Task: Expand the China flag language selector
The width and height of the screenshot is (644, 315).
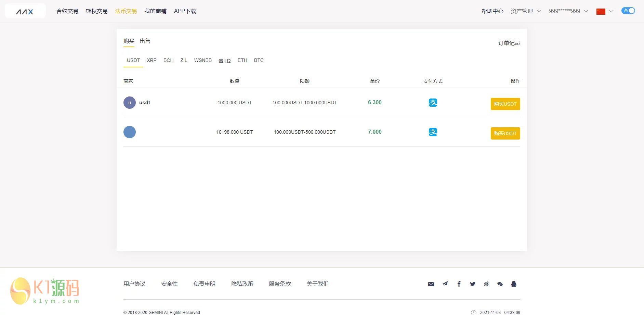Action: (604, 11)
